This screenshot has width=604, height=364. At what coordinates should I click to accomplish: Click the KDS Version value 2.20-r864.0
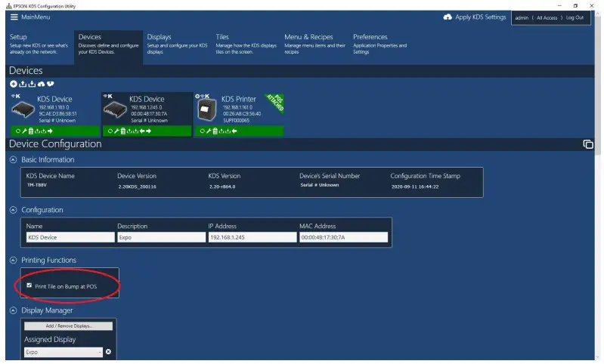(222, 187)
